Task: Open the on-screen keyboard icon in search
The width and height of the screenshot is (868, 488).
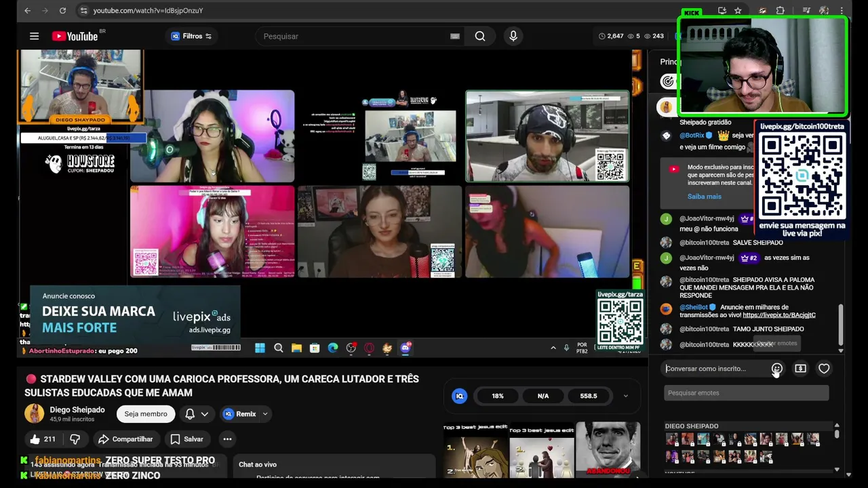Action: (455, 36)
